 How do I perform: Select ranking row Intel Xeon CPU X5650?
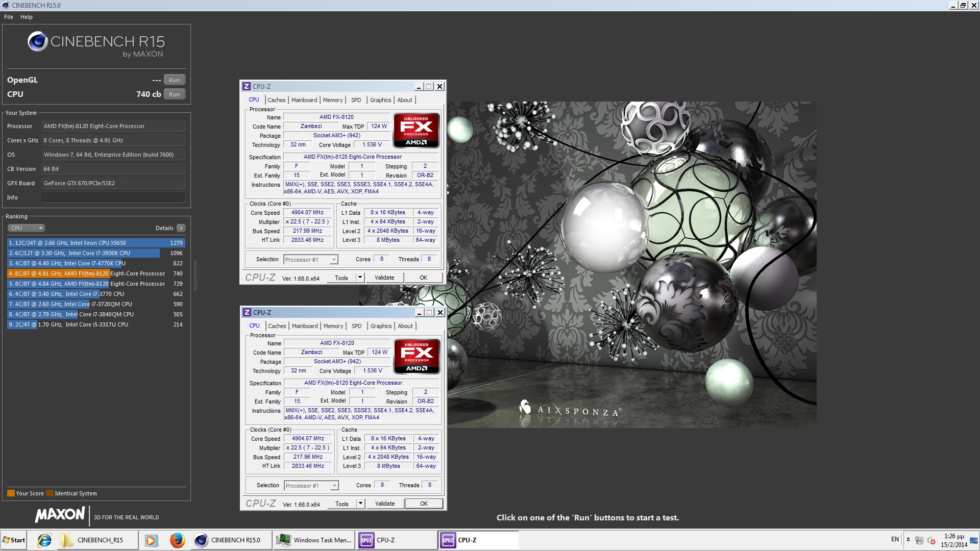point(96,243)
